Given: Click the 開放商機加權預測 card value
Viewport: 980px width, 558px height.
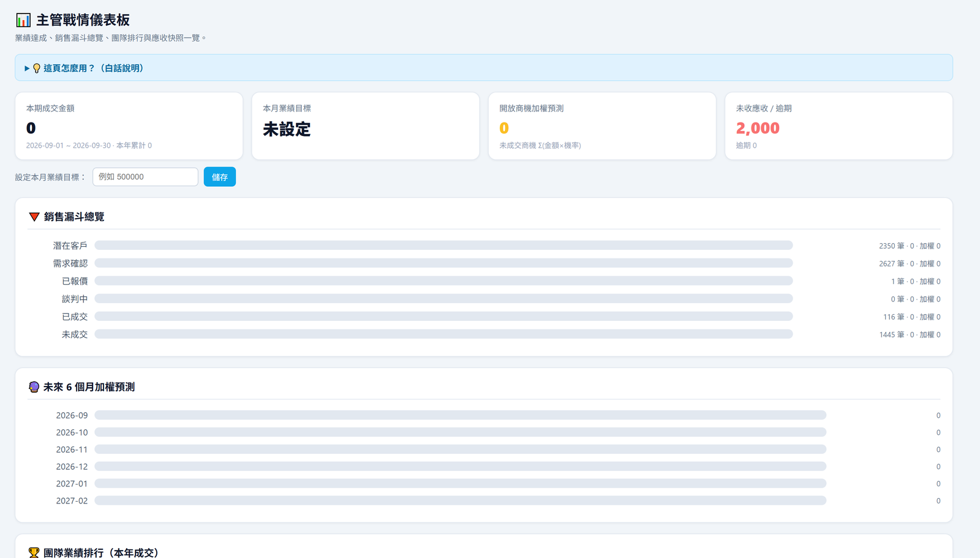Looking at the screenshot, I should (x=504, y=128).
